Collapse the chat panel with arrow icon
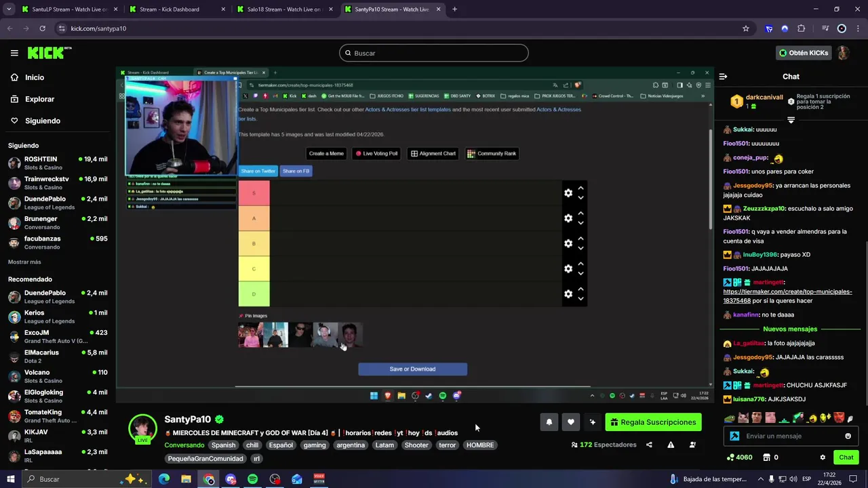The width and height of the screenshot is (868, 488). (x=723, y=77)
